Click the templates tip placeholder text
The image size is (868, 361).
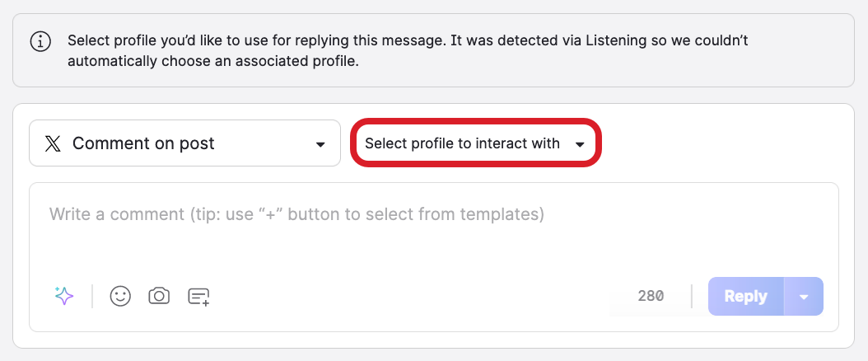pos(296,214)
